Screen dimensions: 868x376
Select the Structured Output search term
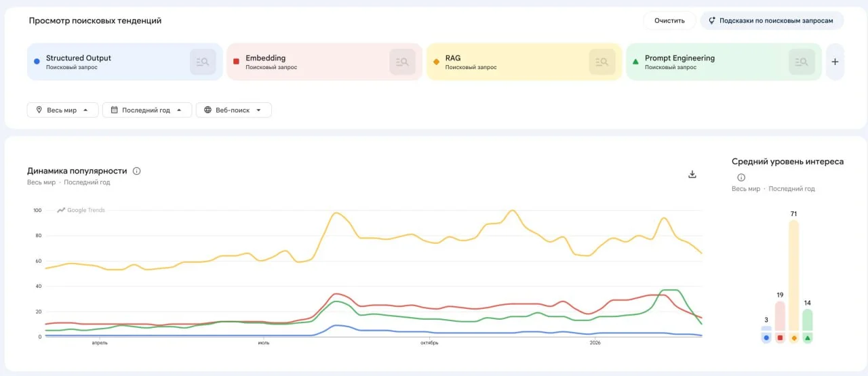point(79,58)
